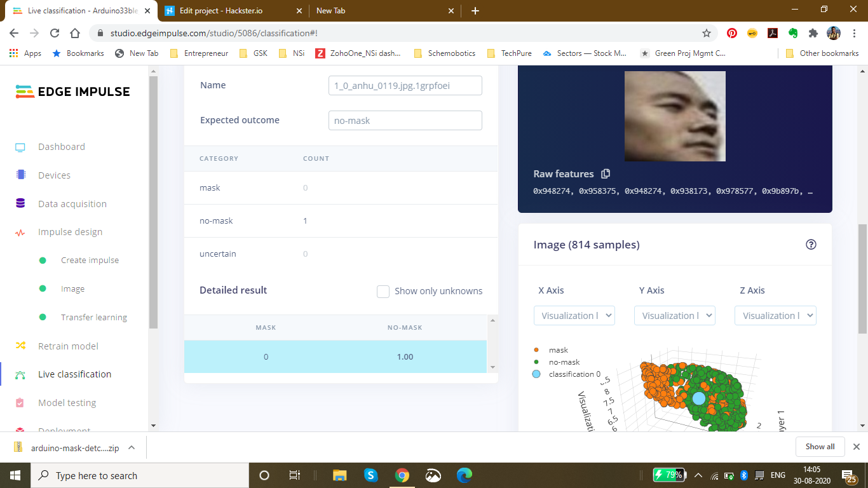Click the Data acquisition database icon

(20, 203)
